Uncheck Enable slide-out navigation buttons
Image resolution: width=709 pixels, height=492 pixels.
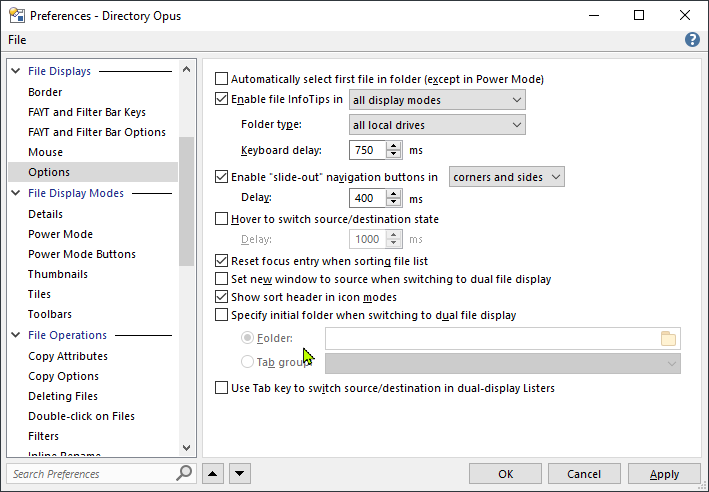(x=221, y=177)
